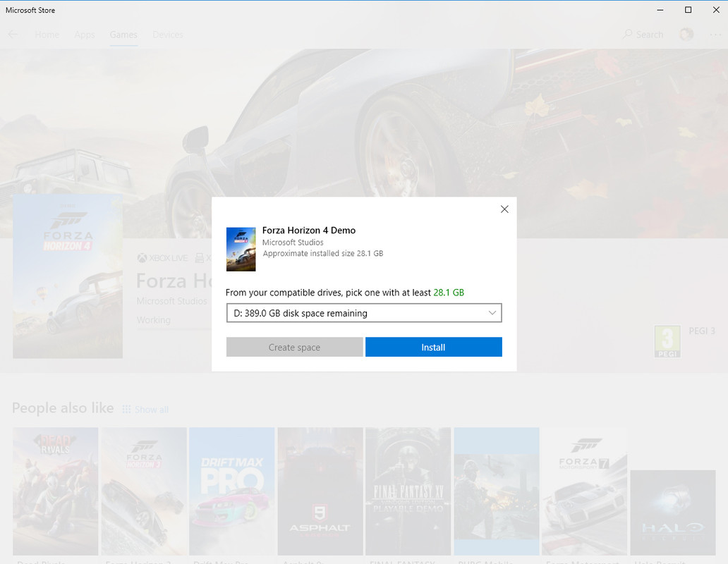Open the Final Fantasy XV demo tile
Viewport: 728px width, 564px height.
(408, 491)
